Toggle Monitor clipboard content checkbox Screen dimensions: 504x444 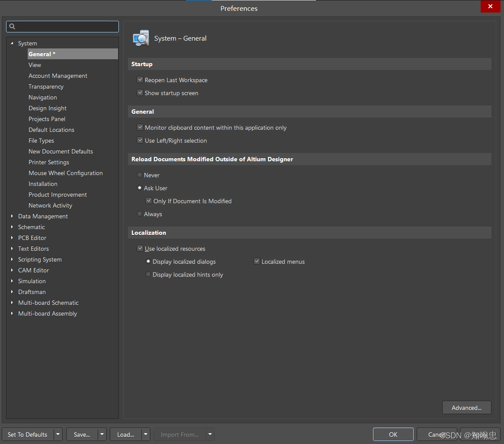pyautogui.click(x=140, y=127)
